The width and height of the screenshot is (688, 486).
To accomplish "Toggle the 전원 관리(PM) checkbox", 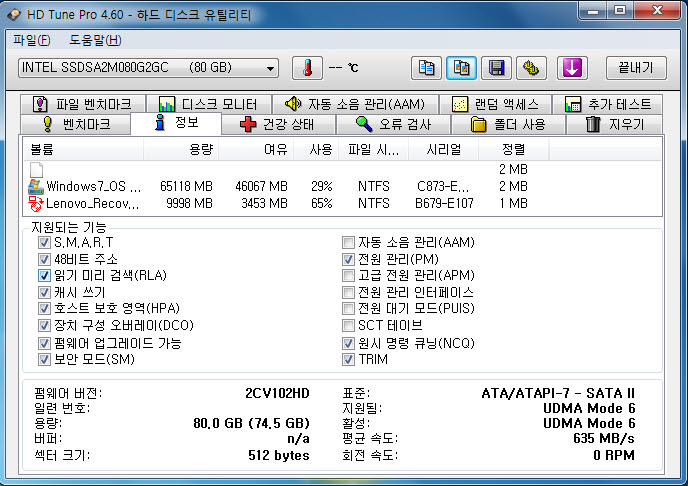I will [348, 259].
